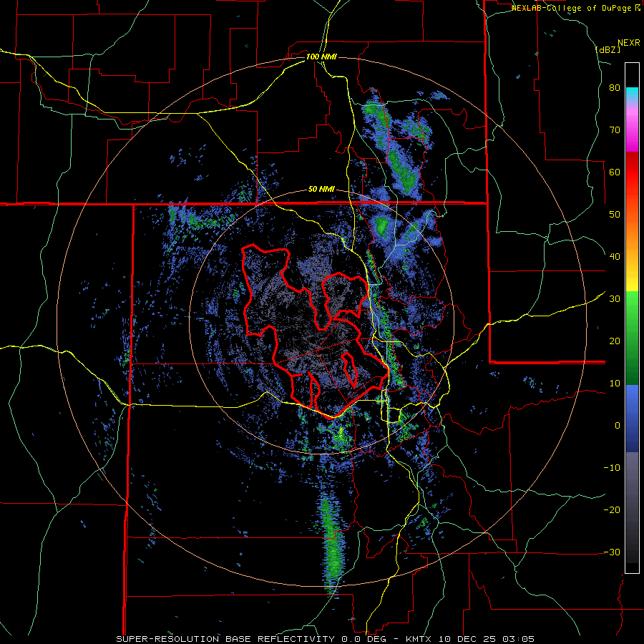Select the 30 value on dBZ scale
Screen dimensions: 644x644
coord(615,299)
